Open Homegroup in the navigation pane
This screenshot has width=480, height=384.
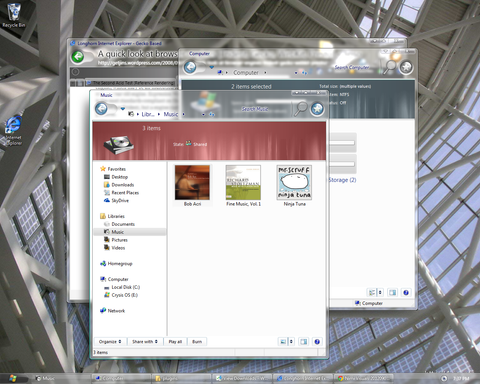tap(120, 264)
